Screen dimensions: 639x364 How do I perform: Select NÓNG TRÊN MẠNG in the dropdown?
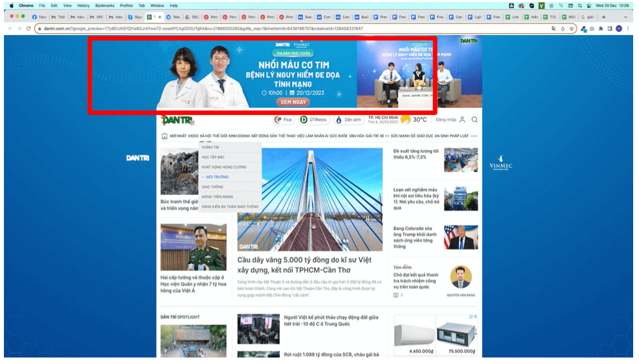(217, 197)
